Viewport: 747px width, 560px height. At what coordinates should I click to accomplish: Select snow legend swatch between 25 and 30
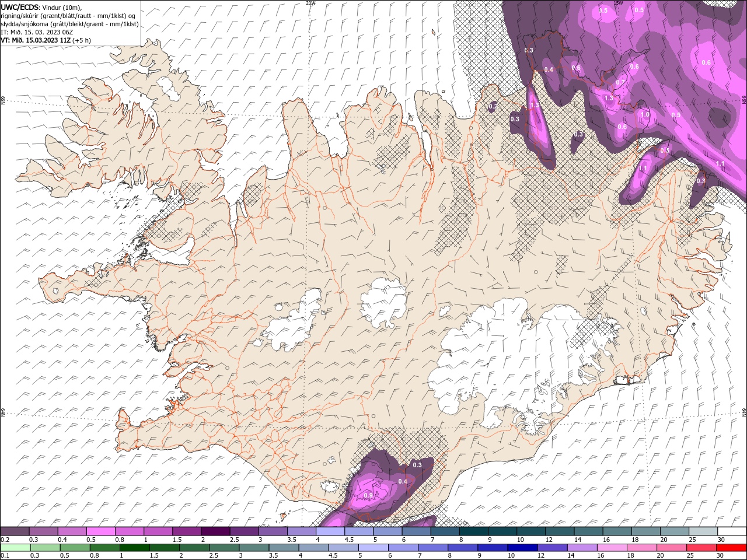(x=704, y=531)
